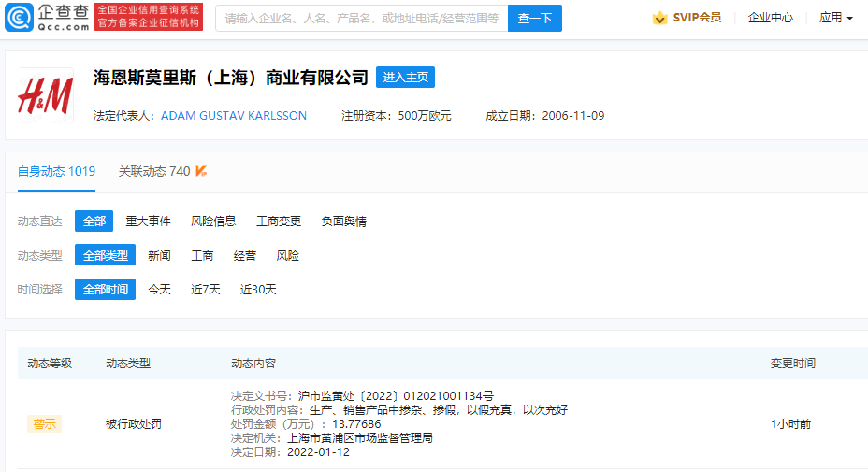This screenshot has height=472, width=868.
Task: Select the 全部时间 time filter
Action: [105, 290]
